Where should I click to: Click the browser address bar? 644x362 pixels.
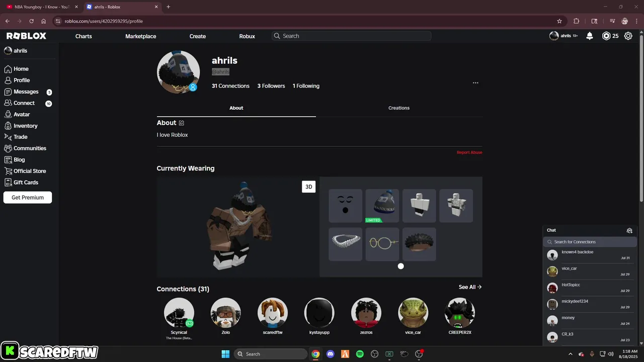click(x=307, y=21)
